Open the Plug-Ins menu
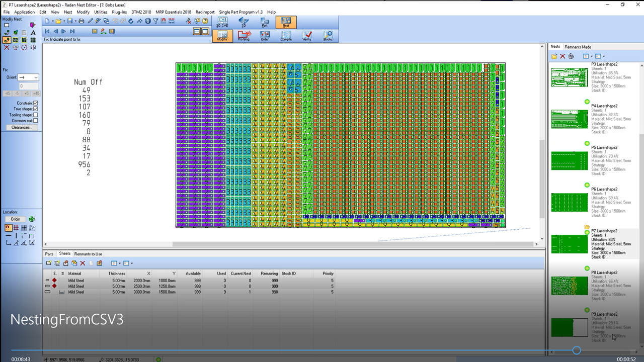This screenshot has height=362, width=644. click(119, 12)
